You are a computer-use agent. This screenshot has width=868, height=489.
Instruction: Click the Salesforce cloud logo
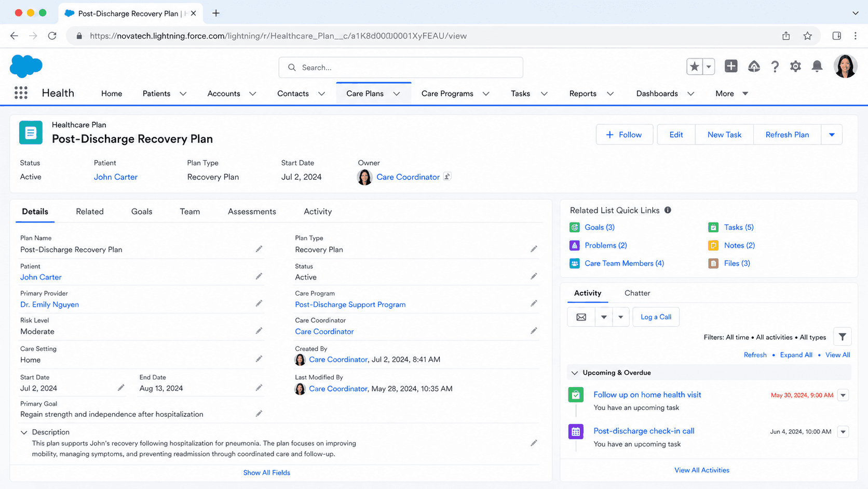tap(26, 66)
